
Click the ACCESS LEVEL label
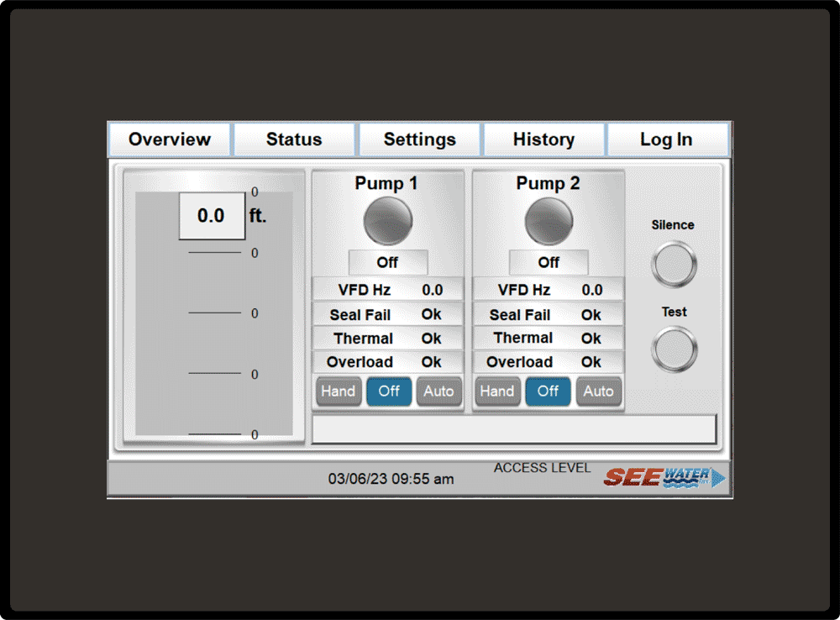coord(542,468)
